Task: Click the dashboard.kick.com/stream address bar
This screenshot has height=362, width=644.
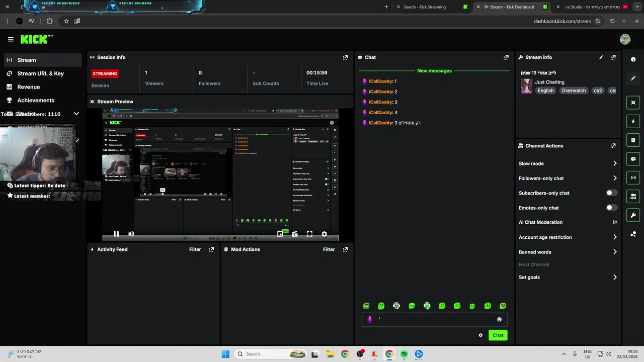Action: pyautogui.click(x=562, y=21)
